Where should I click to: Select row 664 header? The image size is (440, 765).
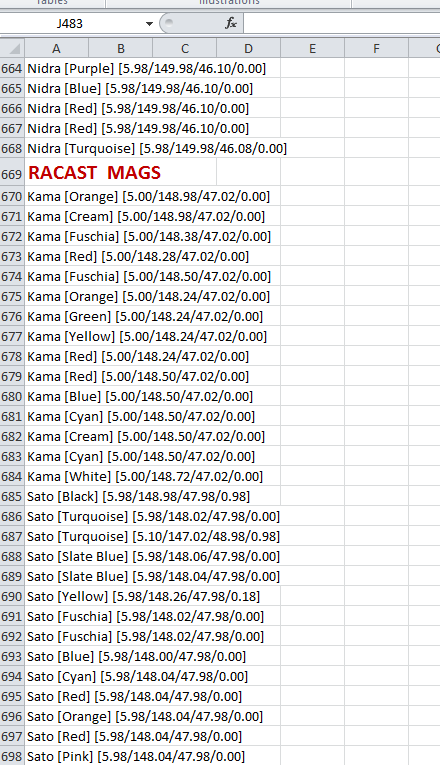[x=12, y=68]
